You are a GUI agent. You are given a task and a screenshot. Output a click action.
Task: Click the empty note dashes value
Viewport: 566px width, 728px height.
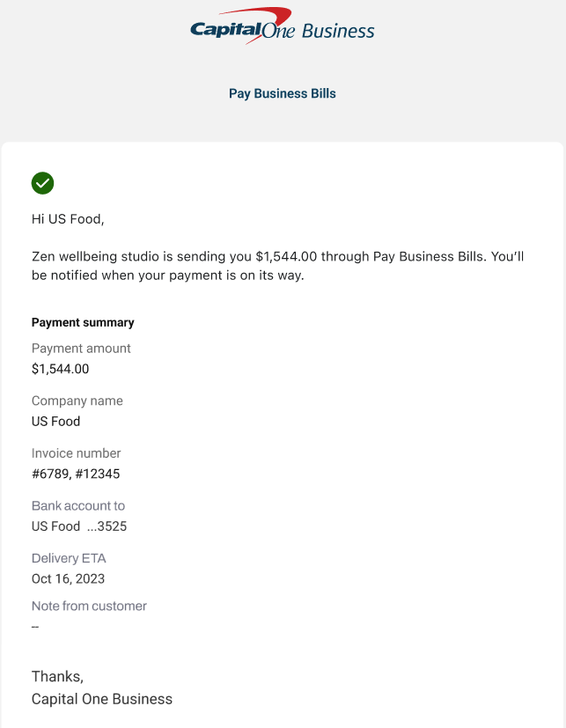pyautogui.click(x=35, y=627)
